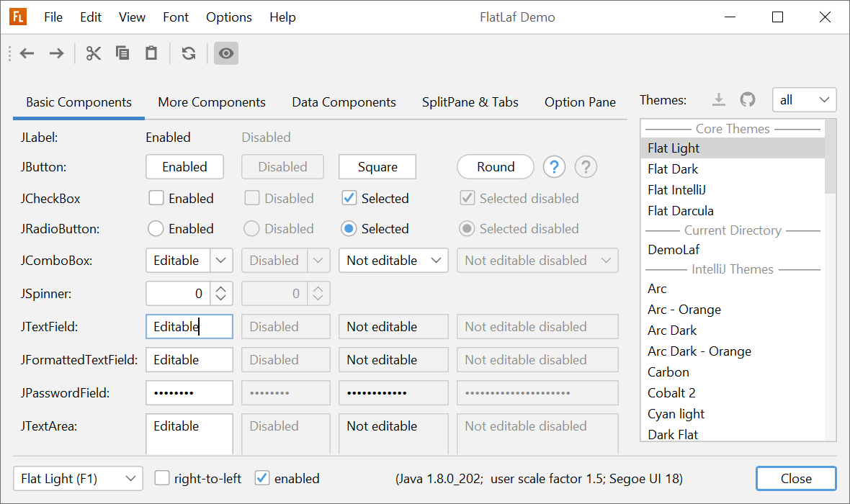Open the Options menu
The height and width of the screenshot is (504, 850).
point(229,17)
